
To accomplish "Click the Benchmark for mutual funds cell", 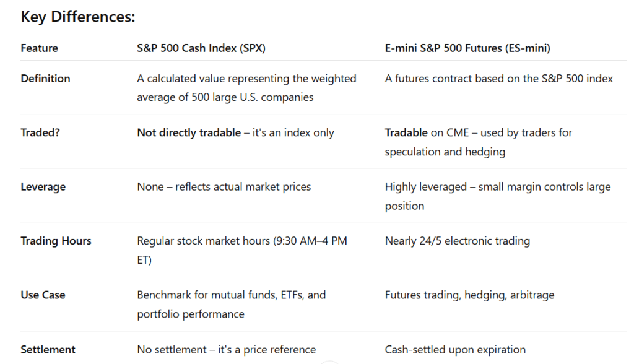I will [x=232, y=305].
